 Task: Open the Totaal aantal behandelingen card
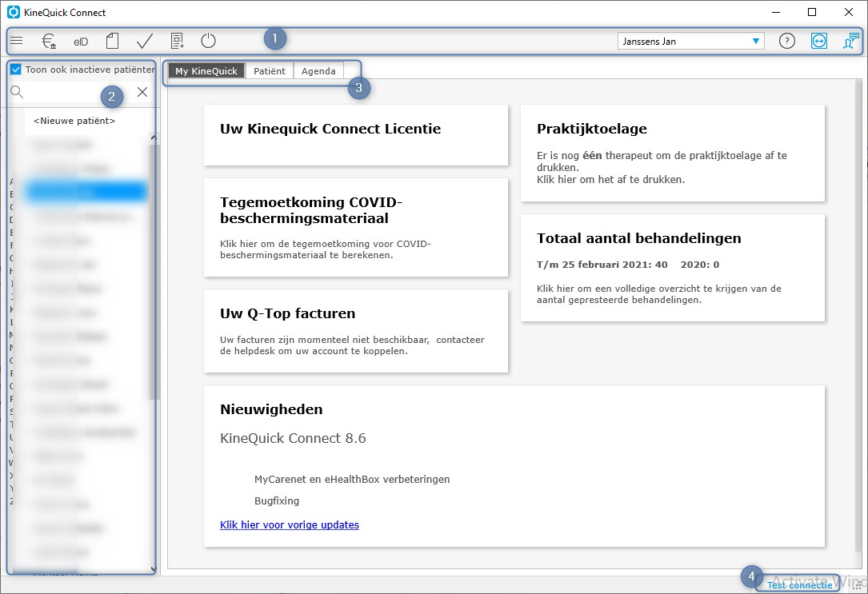tap(673, 268)
